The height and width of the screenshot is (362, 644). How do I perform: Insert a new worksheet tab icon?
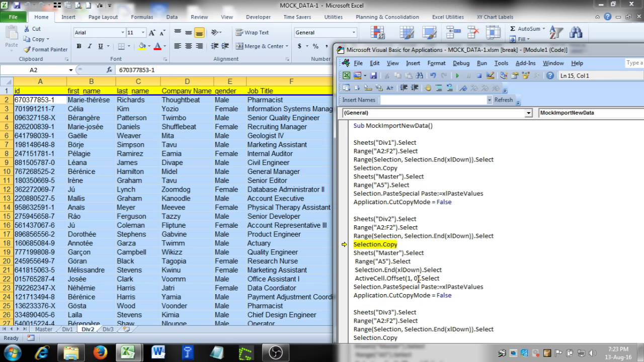click(x=126, y=329)
